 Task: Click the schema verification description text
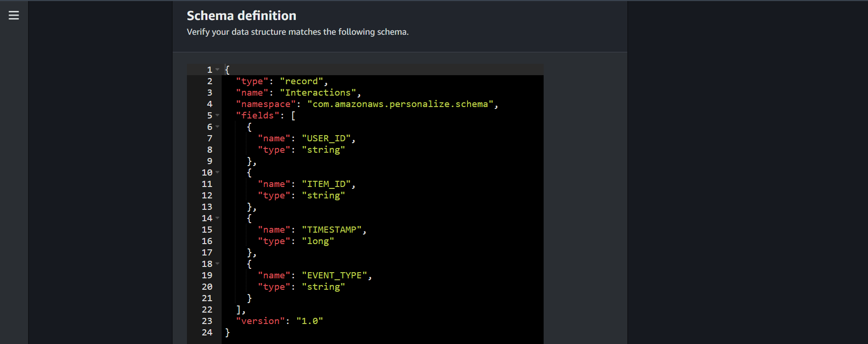[x=298, y=32]
